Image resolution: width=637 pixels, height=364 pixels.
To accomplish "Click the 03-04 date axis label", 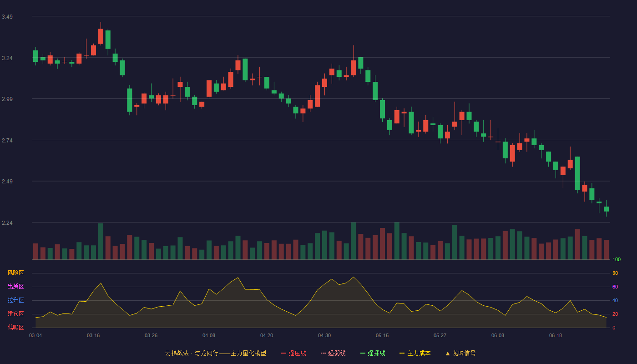I will pos(35,335).
